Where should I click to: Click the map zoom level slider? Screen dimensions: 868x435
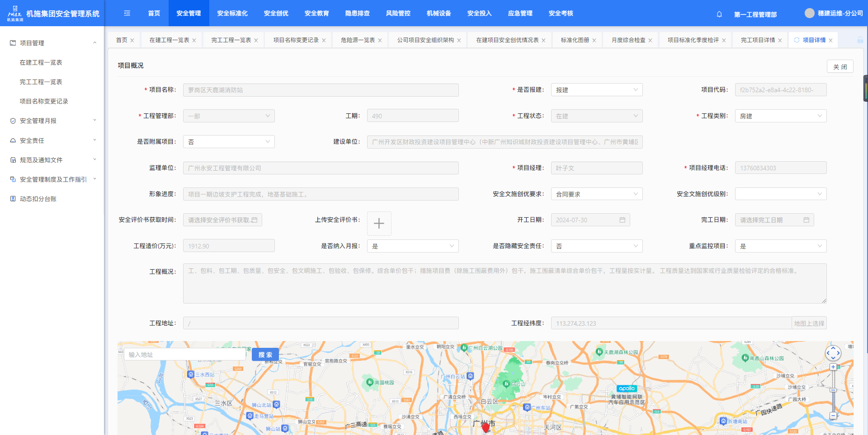tap(833, 391)
